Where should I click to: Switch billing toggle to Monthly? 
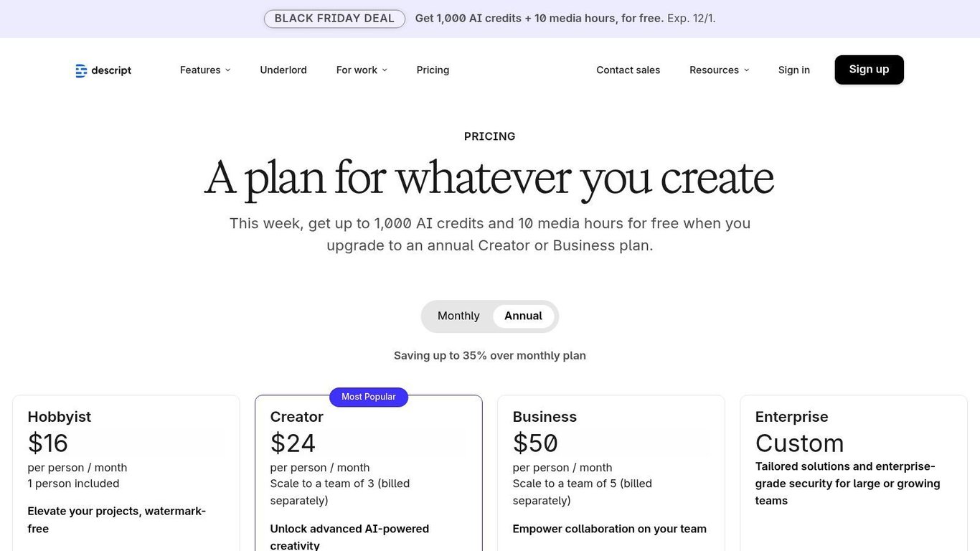pos(458,316)
